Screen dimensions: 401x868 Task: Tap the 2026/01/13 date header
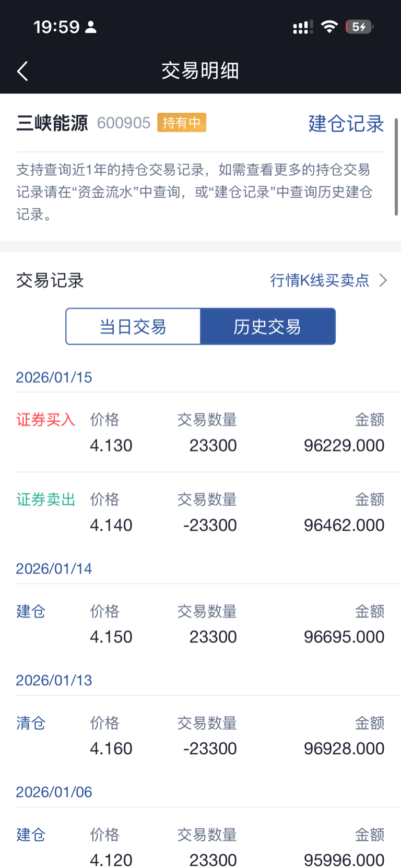point(54,680)
